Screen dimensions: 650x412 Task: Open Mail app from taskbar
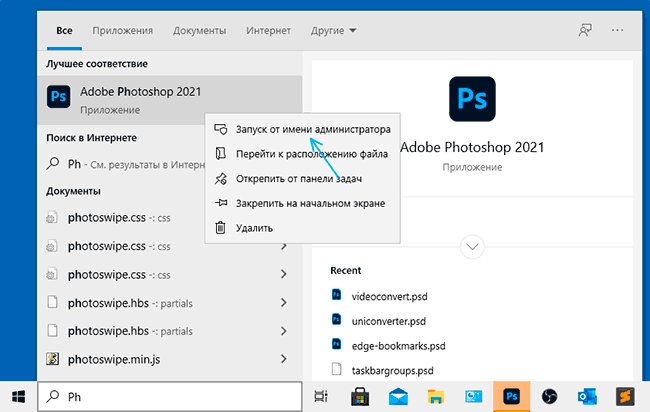[398, 397]
